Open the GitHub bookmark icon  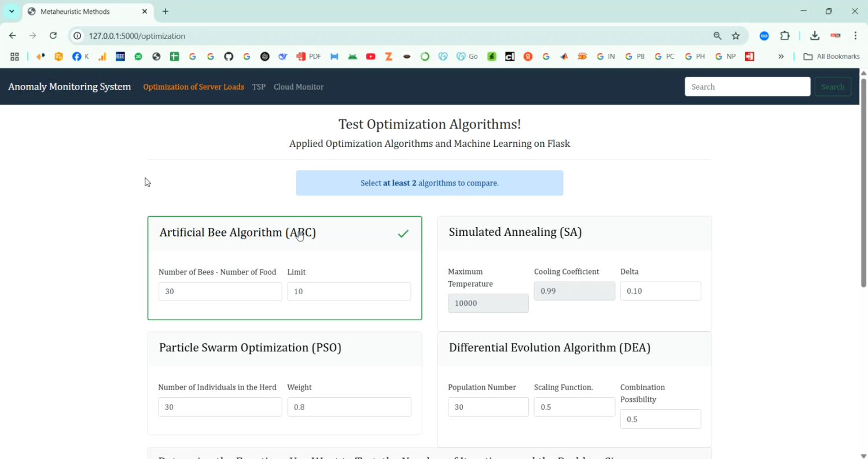(x=229, y=57)
